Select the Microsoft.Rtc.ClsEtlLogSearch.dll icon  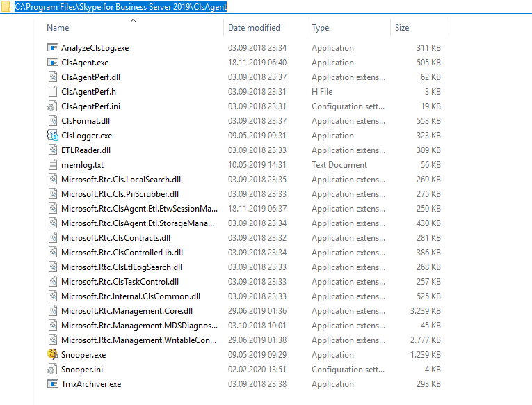(x=53, y=267)
